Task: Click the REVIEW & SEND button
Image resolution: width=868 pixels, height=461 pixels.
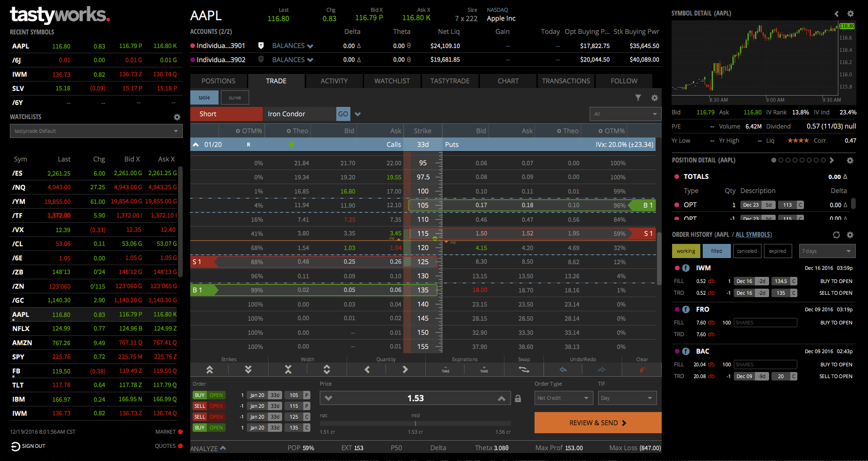Action: pyautogui.click(x=597, y=422)
